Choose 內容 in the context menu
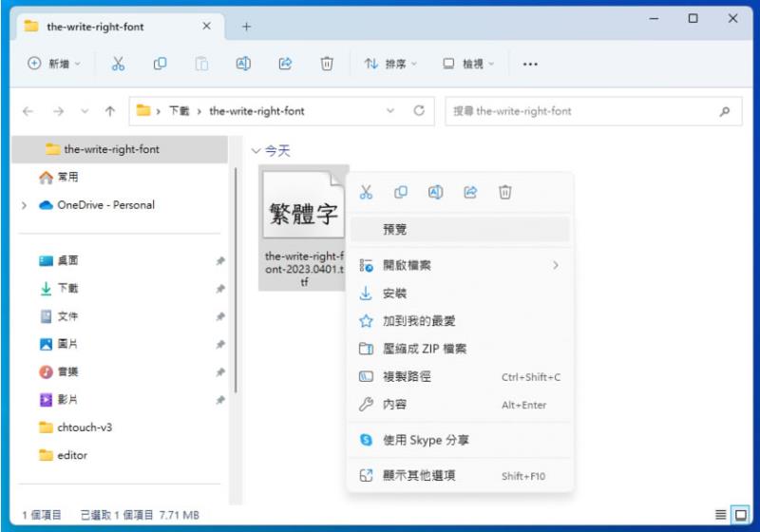The width and height of the screenshot is (760, 532). click(460, 405)
